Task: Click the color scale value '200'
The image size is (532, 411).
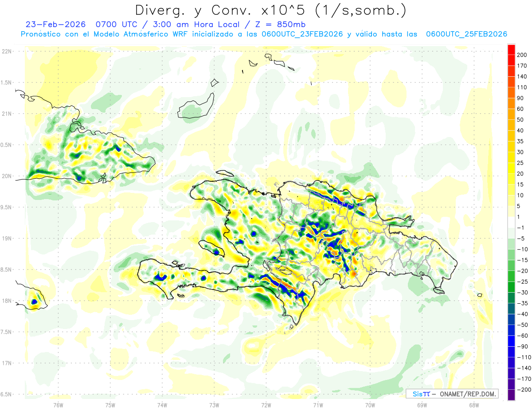Action: point(522,55)
